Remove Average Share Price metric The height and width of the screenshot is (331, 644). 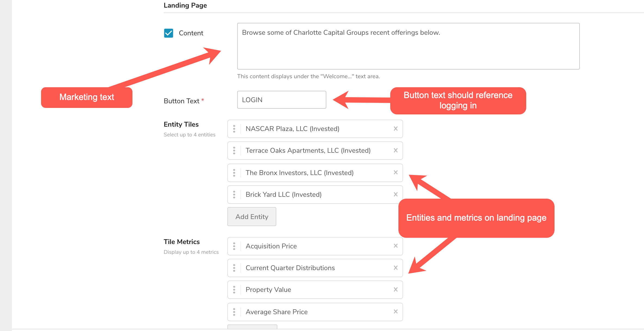[x=395, y=311]
